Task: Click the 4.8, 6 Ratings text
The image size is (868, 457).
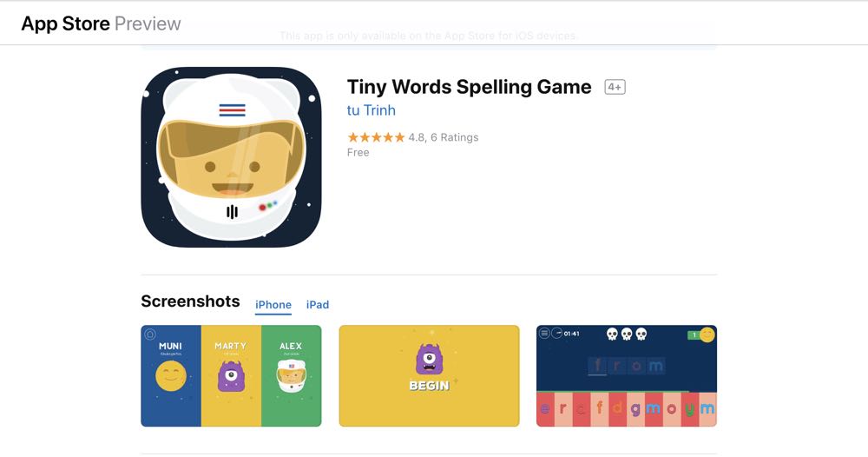Action: (x=444, y=137)
